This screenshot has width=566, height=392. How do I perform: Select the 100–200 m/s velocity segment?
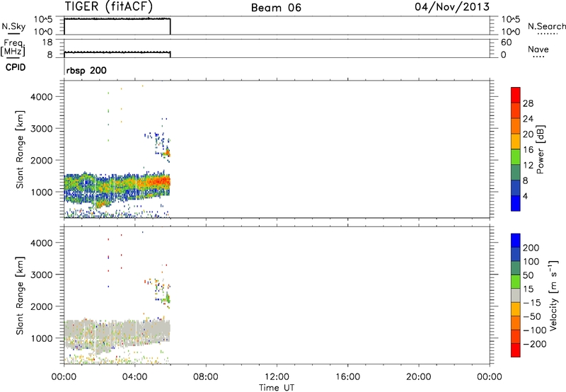coord(516,255)
